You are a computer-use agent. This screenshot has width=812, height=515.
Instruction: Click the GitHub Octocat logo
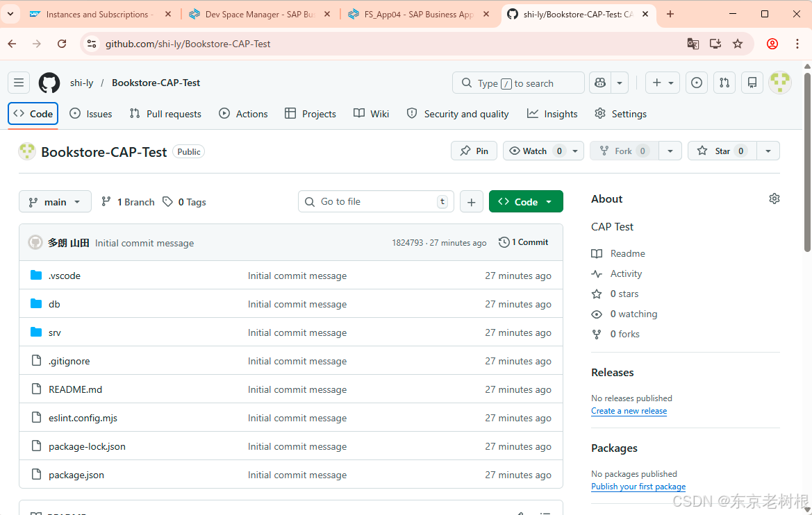click(x=49, y=83)
